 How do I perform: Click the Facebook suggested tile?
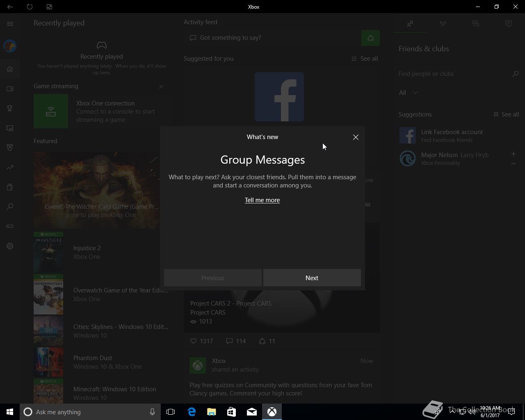(279, 97)
